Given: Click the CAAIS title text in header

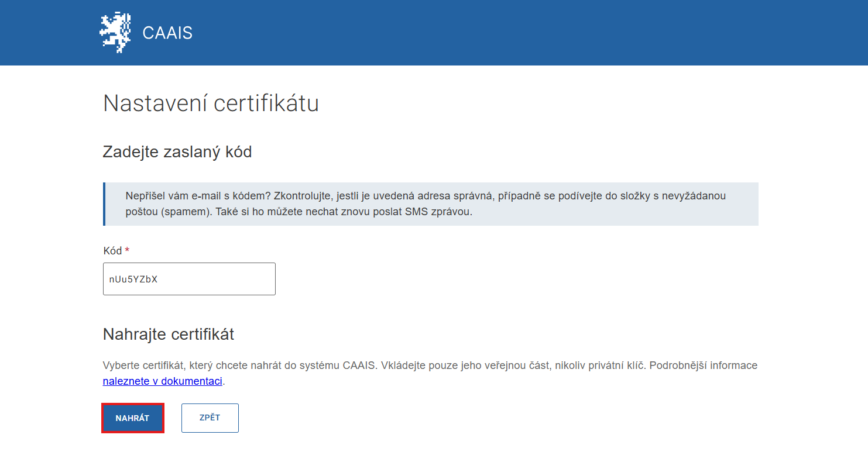Looking at the screenshot, I should coord(167,33).
